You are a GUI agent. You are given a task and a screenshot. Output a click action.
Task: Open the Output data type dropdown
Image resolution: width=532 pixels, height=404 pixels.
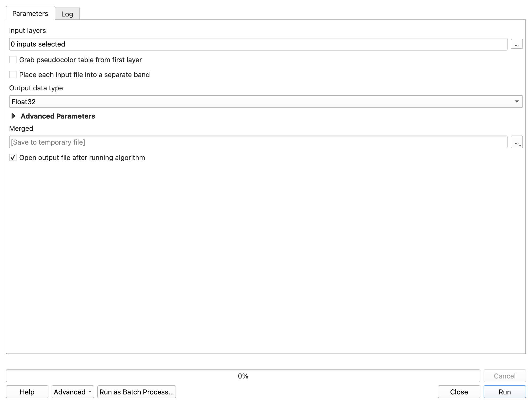click(x=266, y=102)
